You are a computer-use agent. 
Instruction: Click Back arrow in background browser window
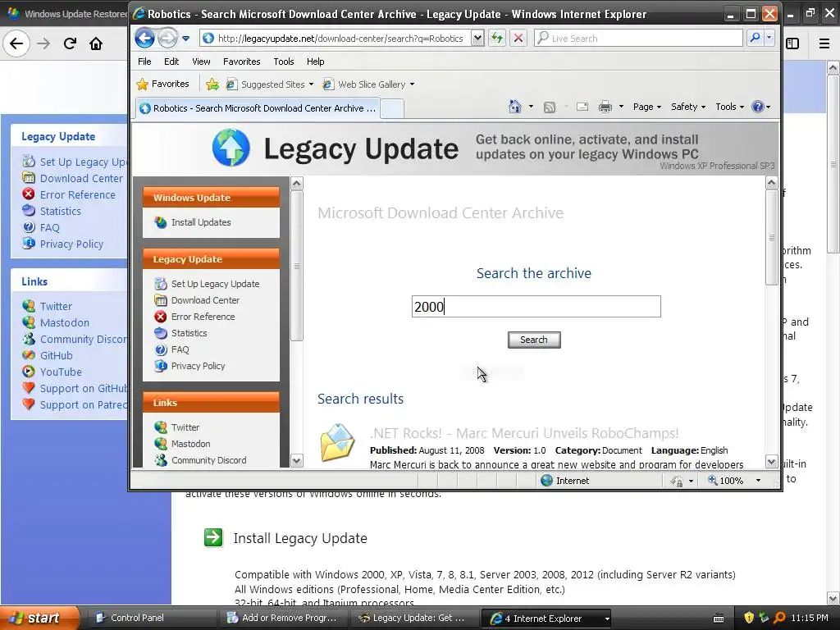(16, 43)
